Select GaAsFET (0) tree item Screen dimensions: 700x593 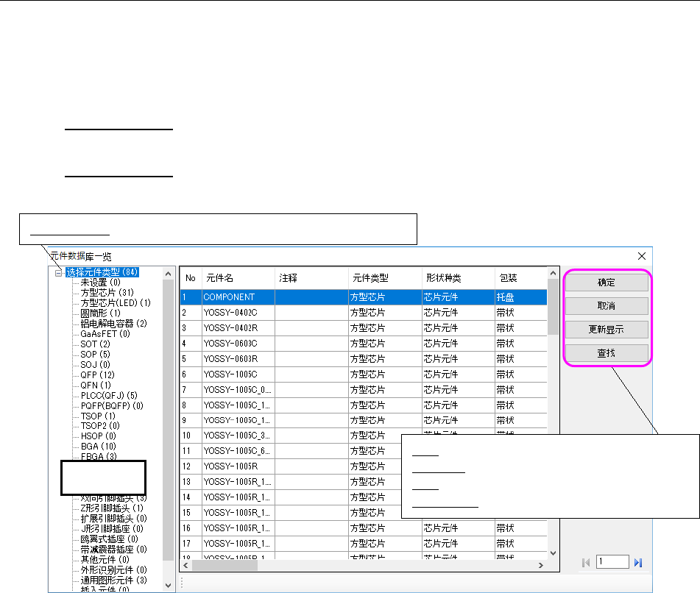[105, 334]
